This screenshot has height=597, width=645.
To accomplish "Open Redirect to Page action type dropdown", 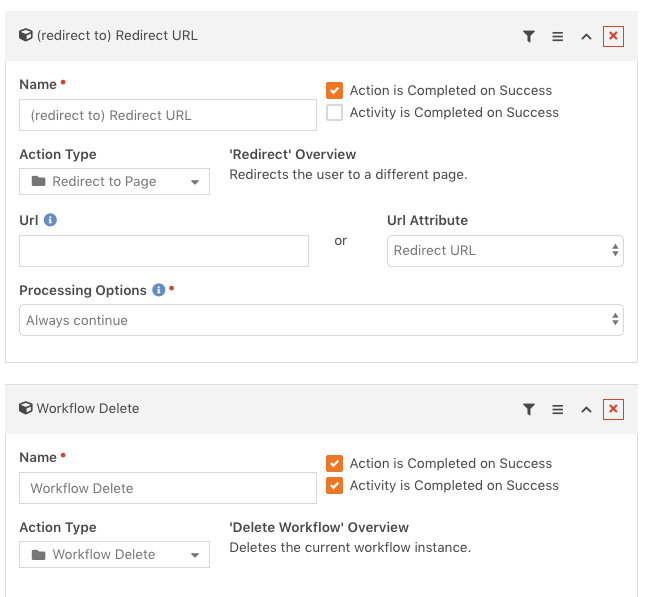I will pyautogui.click(x=114, y=181).
